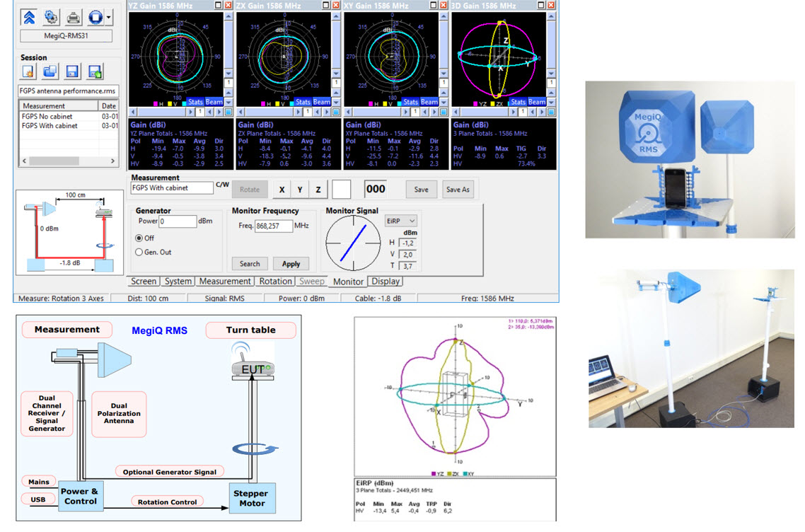Switch to the Measurement tab

(x=225, y=282)
